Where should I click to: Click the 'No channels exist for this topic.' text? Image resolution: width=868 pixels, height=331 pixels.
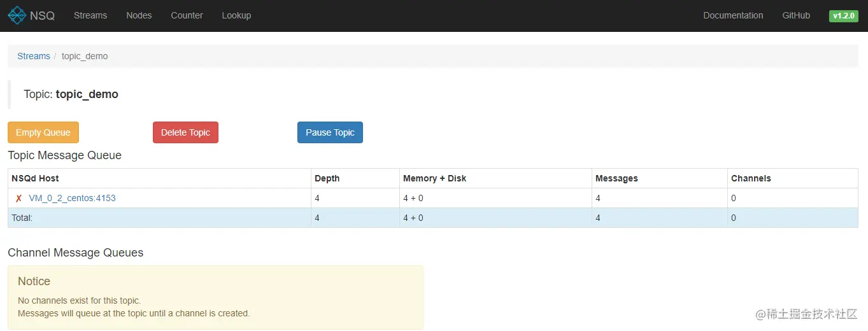point(79,300)
